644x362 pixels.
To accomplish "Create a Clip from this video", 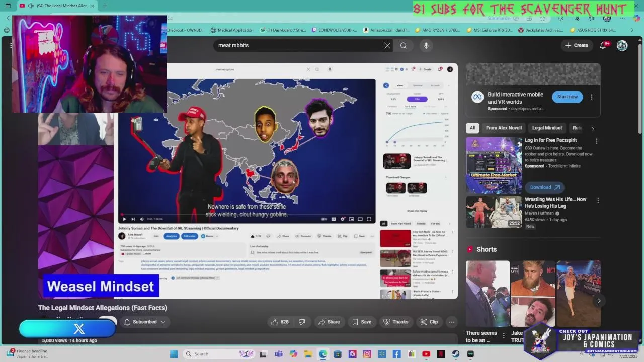I will point(429,322).
